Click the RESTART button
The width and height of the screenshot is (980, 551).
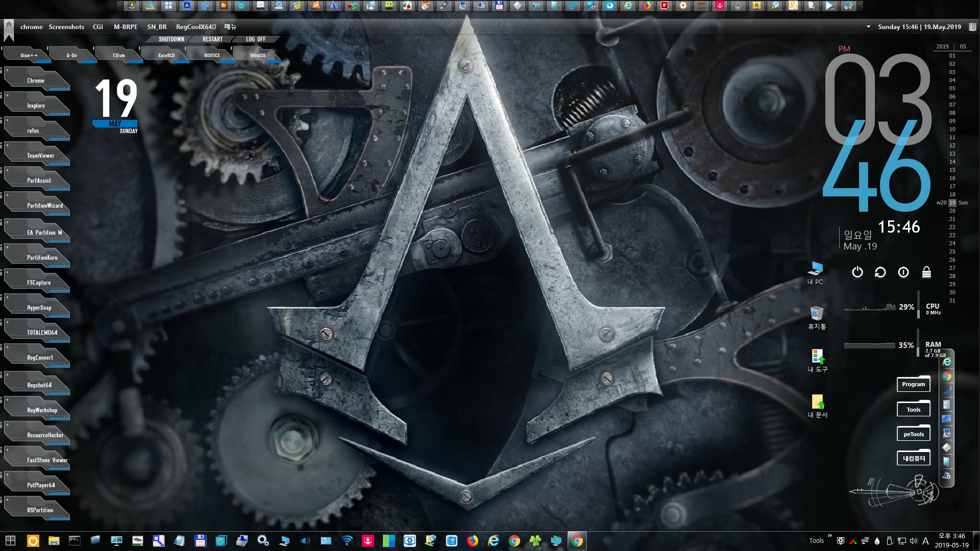[212, 39]
